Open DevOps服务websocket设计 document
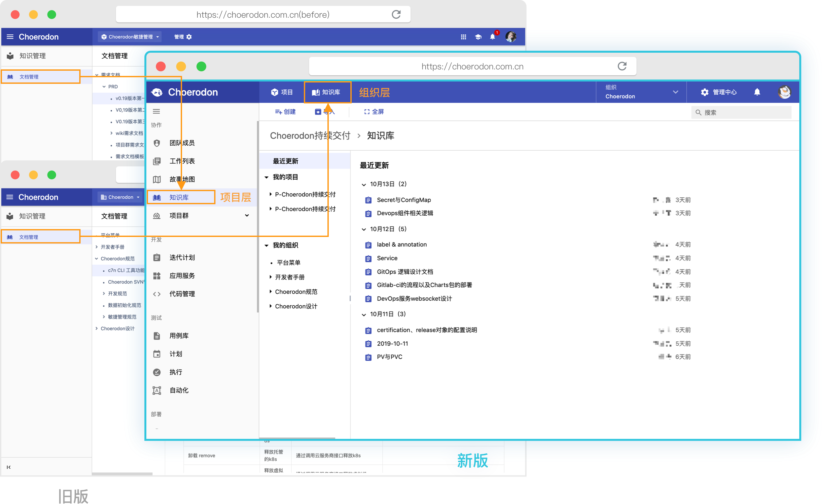Viewport: 833px width, 504px height. pyautogui.click(x=414, y=298)
